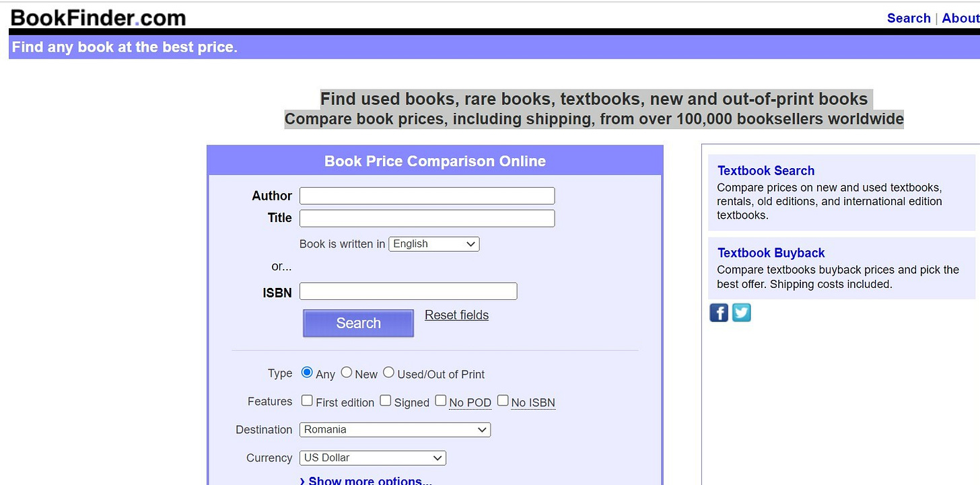
Task: Focus the Author input field
Action: click(x=427, y=196)
